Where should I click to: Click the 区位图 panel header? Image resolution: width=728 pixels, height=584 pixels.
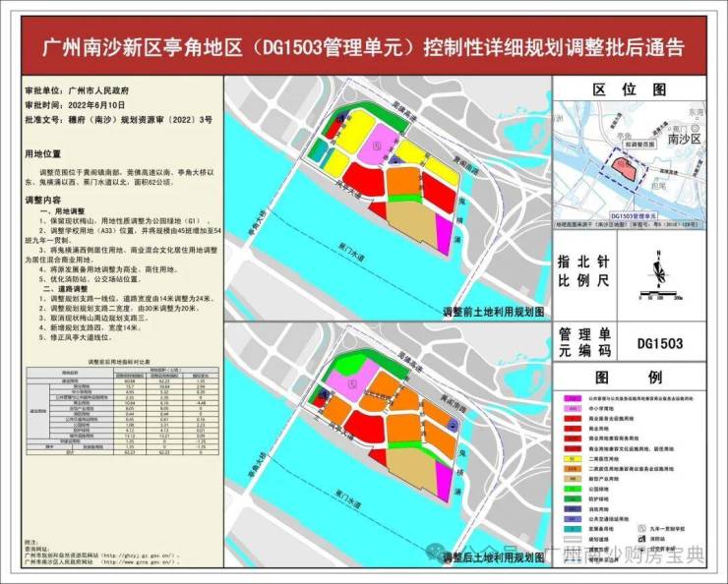pos(629,89)
